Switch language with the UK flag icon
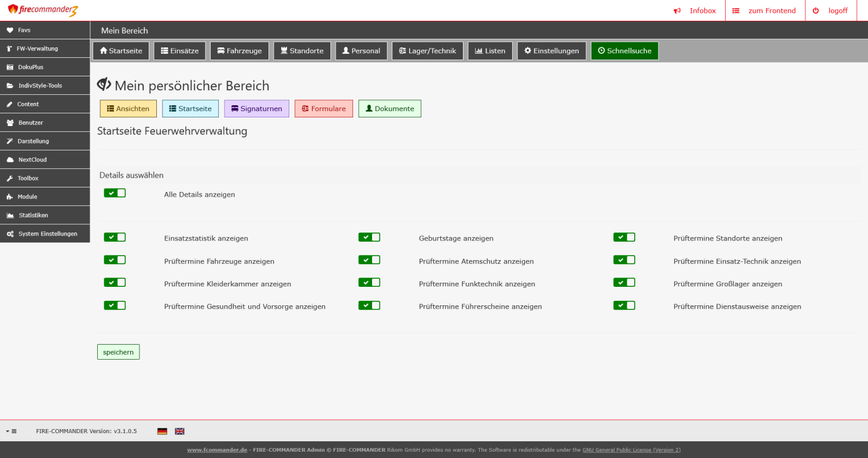 [x=179, y=431]
